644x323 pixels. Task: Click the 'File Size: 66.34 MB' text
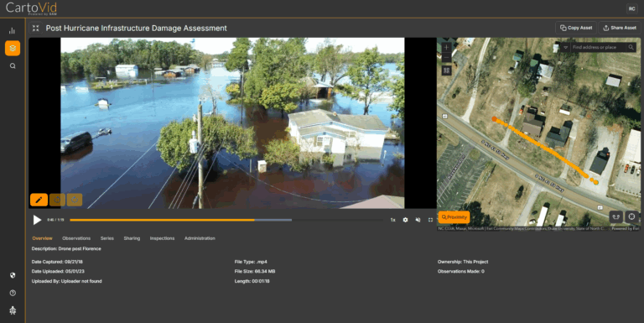click(255, 271)
